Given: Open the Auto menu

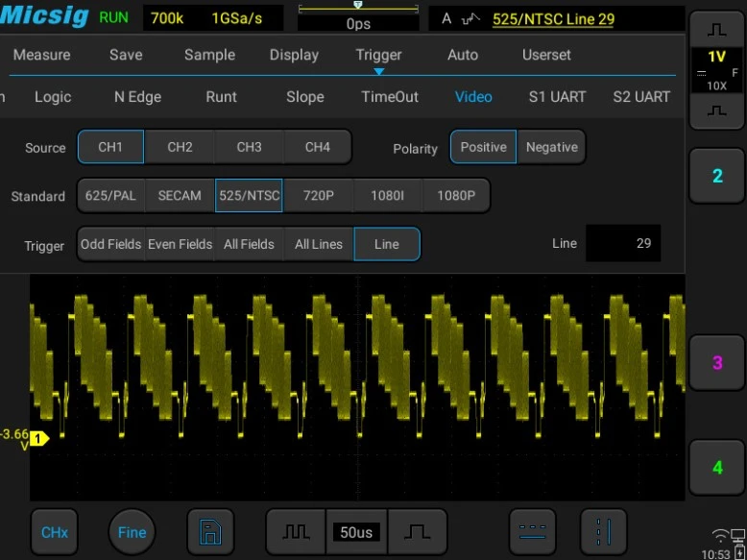Looking at the screenshot, I should click(463, 55).
